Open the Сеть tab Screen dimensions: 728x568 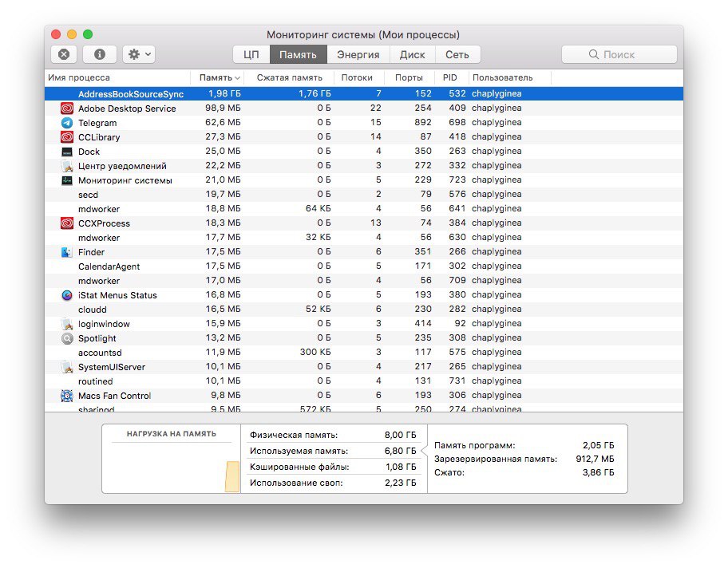(x=457, y=54)
